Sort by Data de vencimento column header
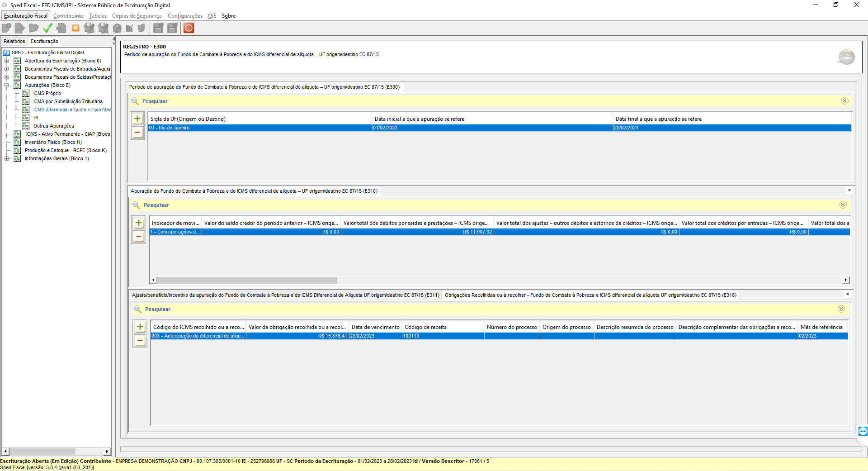This screenshot has height=471, width=868. (375, 327)
